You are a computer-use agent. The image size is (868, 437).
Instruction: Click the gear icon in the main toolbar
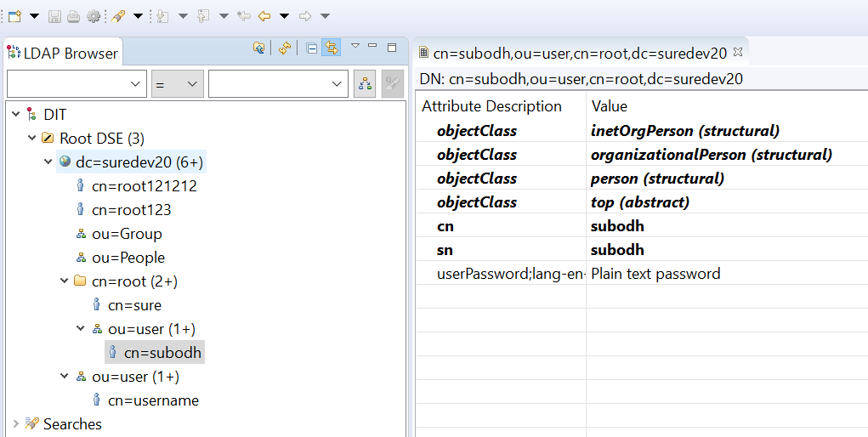(94, 17)
